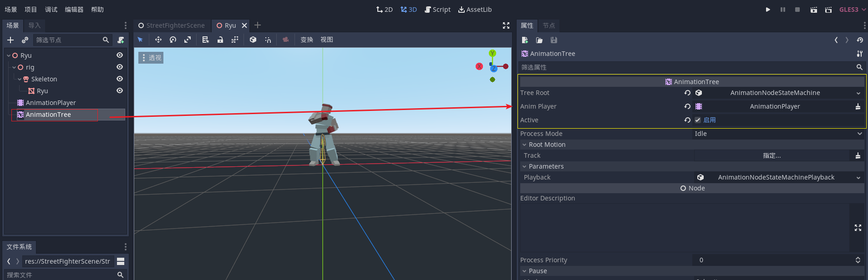
Task: Click the inspector tools options icon
Action: click(860, 54)
